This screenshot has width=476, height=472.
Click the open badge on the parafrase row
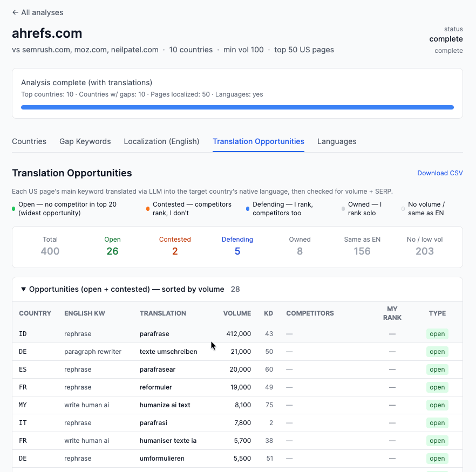pyautogui.click(x=437, y=334)
